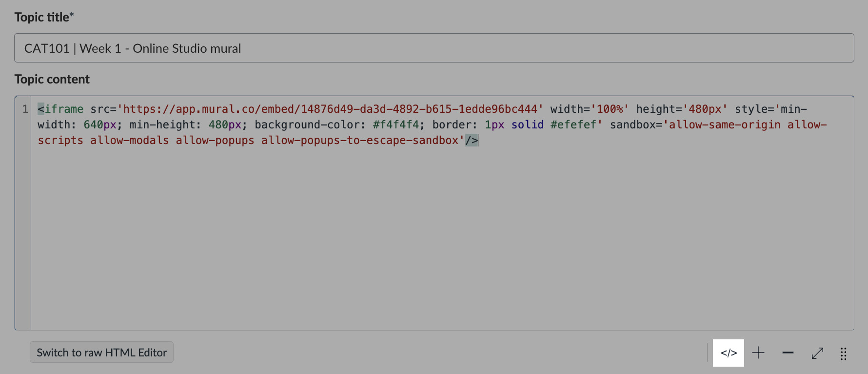Click the '#f4f4f4' background color value

click(x=396, y=125)
